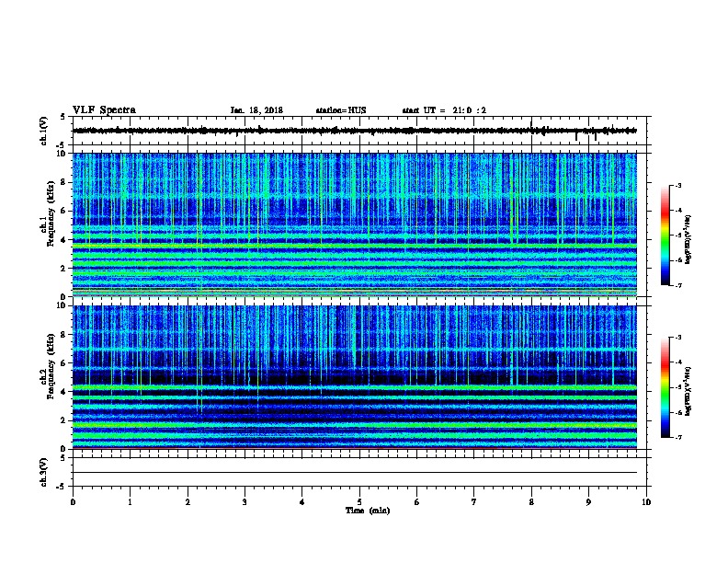Click the "-4" label on ch.2 colorbar
This screenshot has height=563, width=728.
pos(677,362)
